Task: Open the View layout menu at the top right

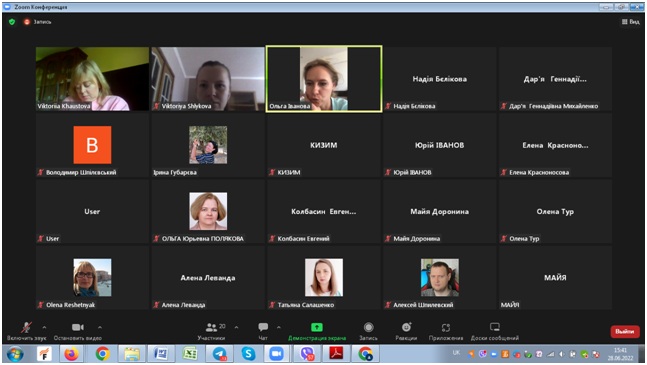Action: (630, 22)
